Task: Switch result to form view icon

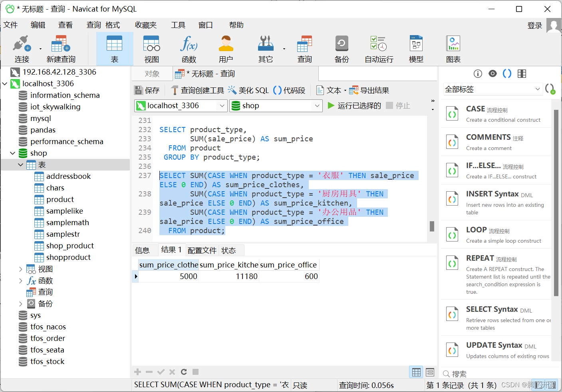Action: click(x=430, y=372)
